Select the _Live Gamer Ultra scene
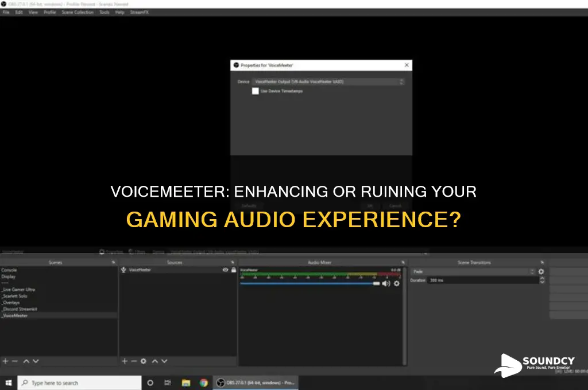 [x=18, y=290]
